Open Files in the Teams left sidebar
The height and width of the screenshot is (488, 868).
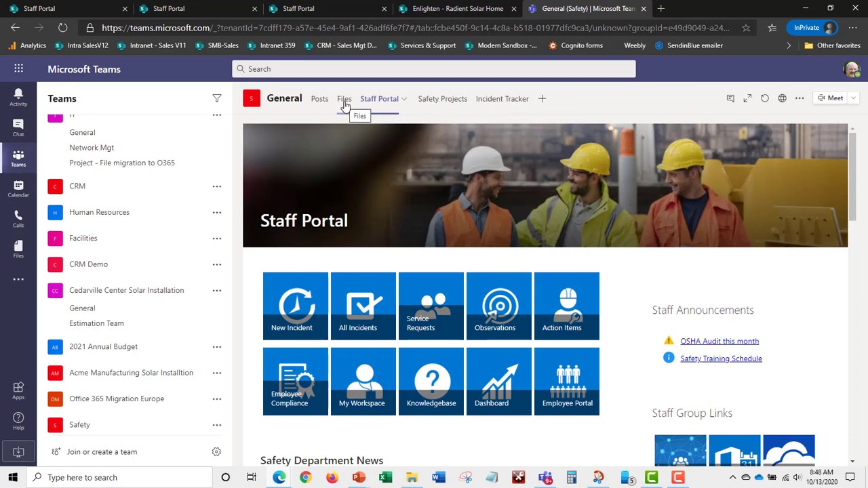pos(18,249)
